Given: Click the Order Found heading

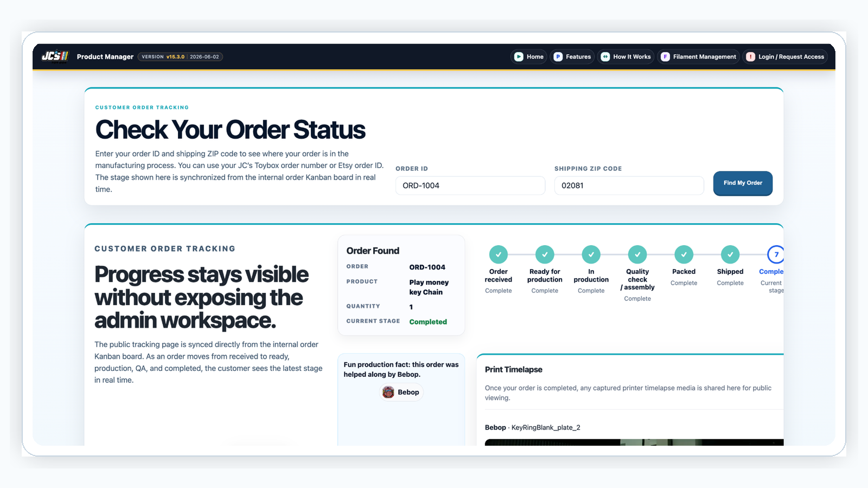Looking at the screenshot, I should [x=373, y=251].
